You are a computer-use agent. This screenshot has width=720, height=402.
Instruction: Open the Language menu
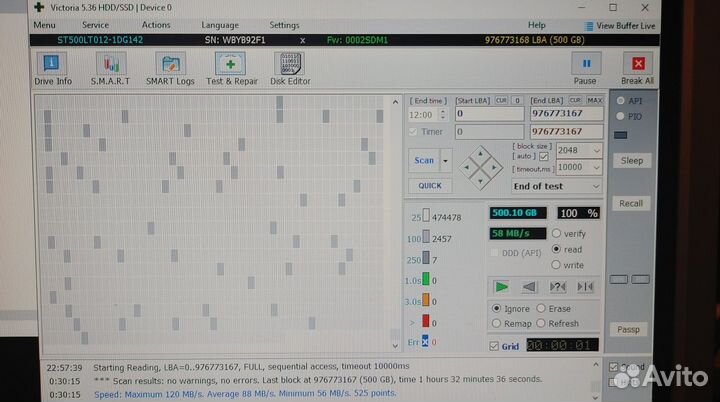[x=219, y=25]
